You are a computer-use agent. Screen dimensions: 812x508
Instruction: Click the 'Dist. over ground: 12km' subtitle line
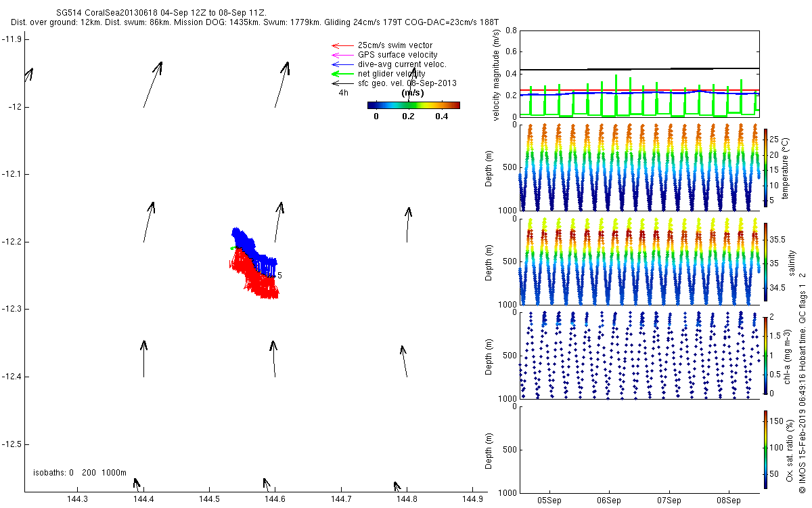[255, 22]
